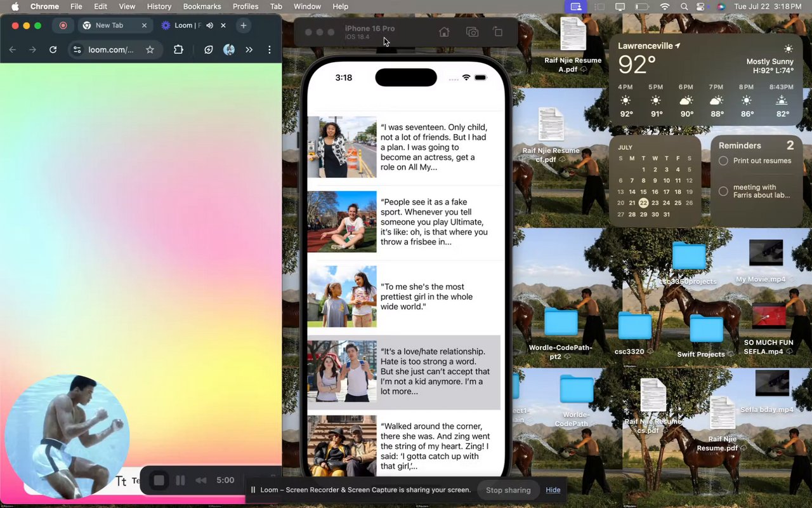Click screen sharing status icon in menu bar
The width and height of the screenshot is (812, 508).
click(576, 6)
